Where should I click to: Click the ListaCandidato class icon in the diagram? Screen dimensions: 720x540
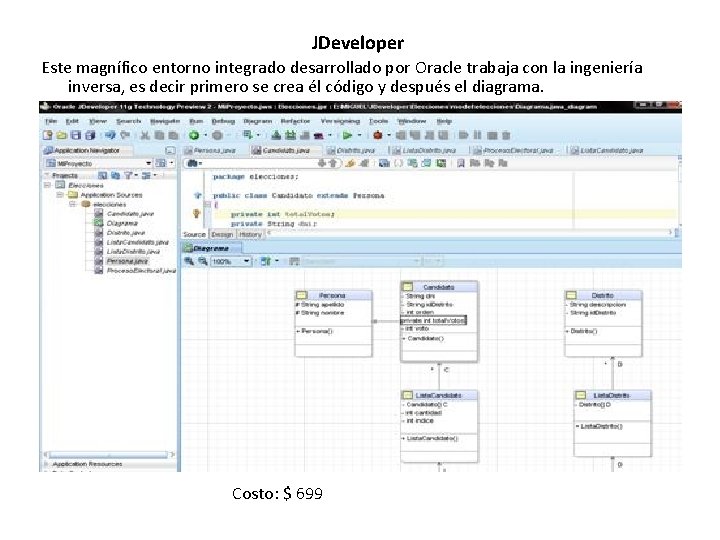[x=408, y=395]
